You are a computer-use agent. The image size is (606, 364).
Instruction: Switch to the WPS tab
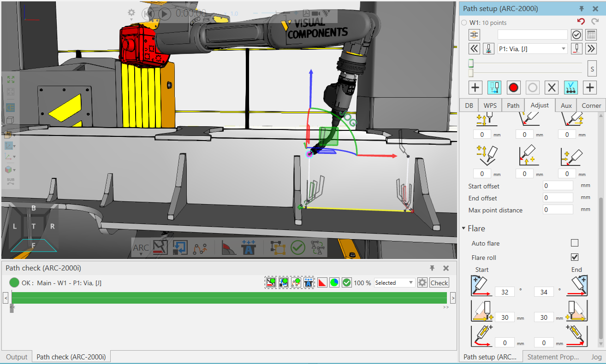click(x=490, y=106)
